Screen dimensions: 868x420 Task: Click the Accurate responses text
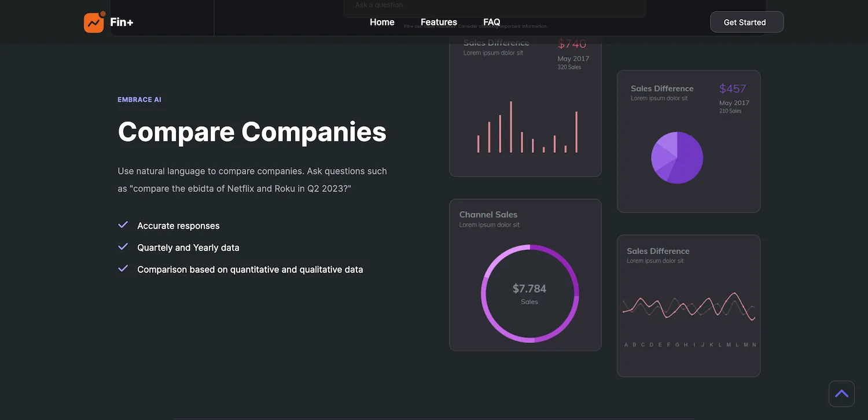coord(178,226)
